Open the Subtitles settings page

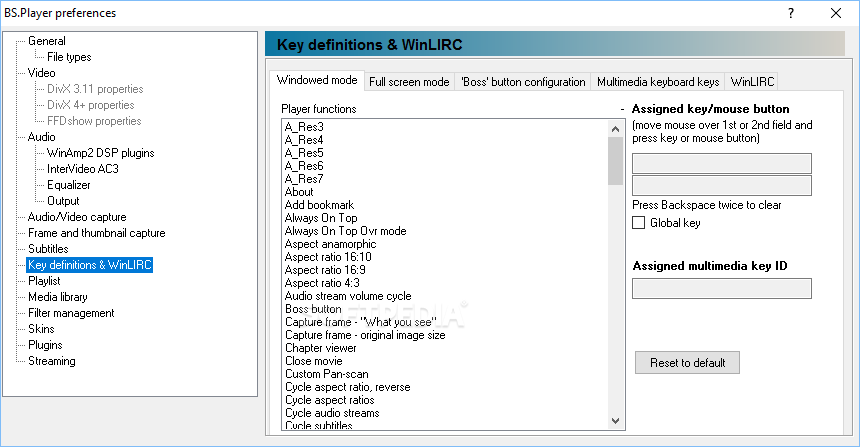pyautogui.click(x=48, y=248)
